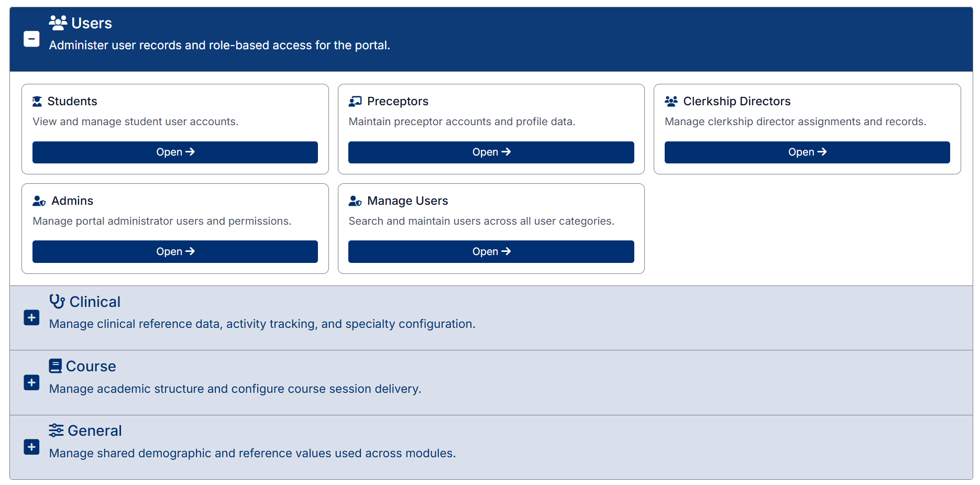The image size is (980, 485).
Task: Click the Clerkship Directors people icon
Action: tap(671, 101)
